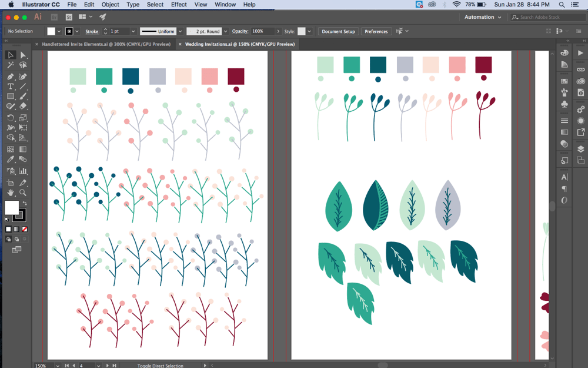
Task: Open the fill color dropdown
Action: click(59, 32)
